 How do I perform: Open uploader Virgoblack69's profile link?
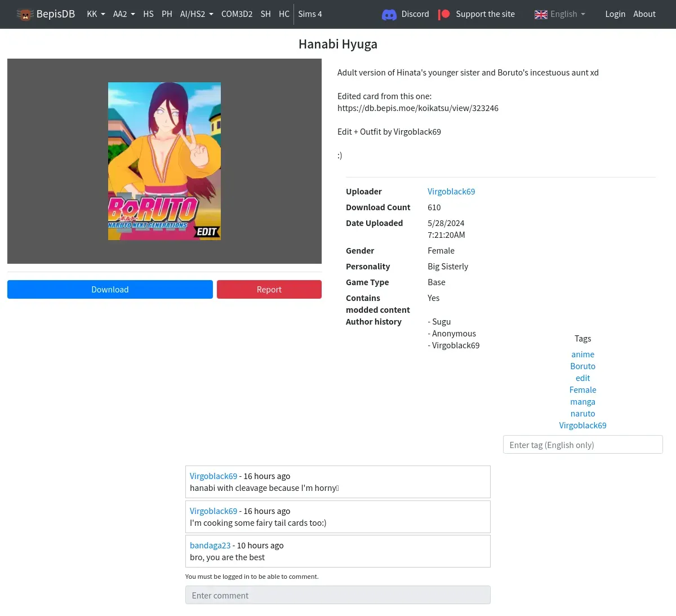pyautogui.click(x=451, y=192)
